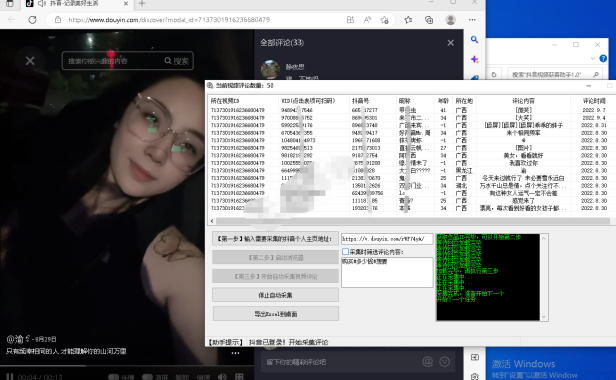Click the export Excel to desktop button
The image size is (616, 380).
(x=275, y=314)
